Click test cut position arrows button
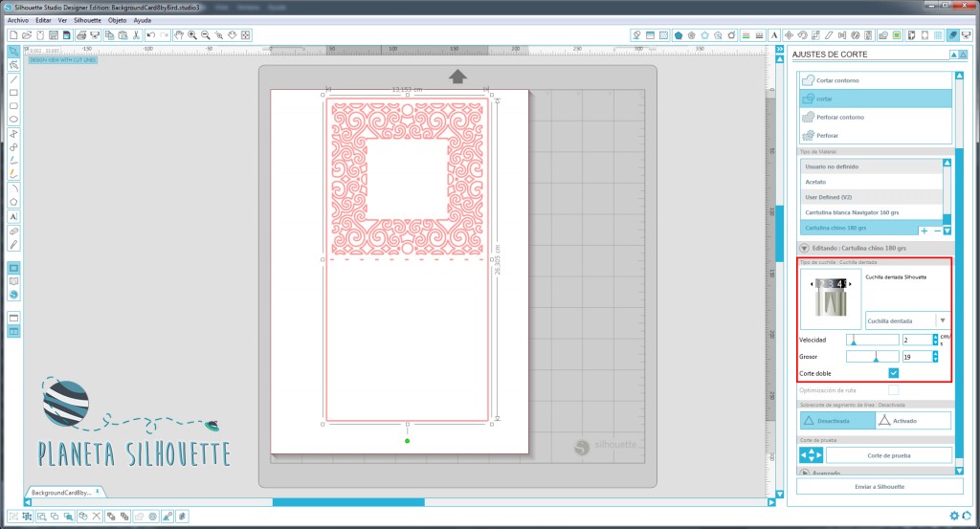Viewport: 980px width, 529px height. [812, 455]
